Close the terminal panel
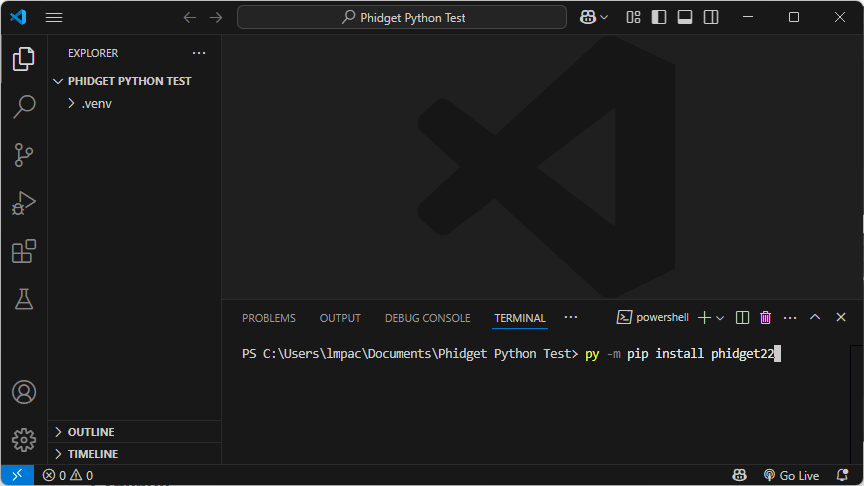This screenshot has width=864, height=486. click(841, 317)
